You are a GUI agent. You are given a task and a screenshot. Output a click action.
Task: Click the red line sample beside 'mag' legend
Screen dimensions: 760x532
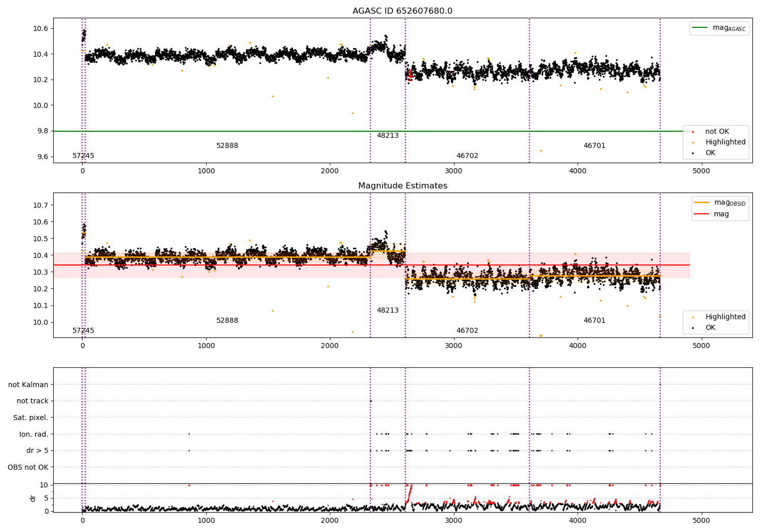click(x=702, y=214)
